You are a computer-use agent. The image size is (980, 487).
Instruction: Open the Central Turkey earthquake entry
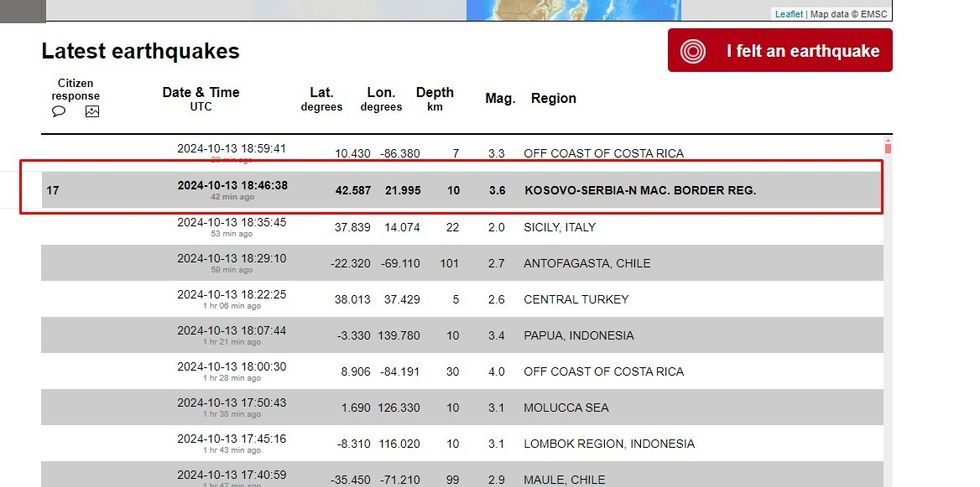[x=576, y=300]
